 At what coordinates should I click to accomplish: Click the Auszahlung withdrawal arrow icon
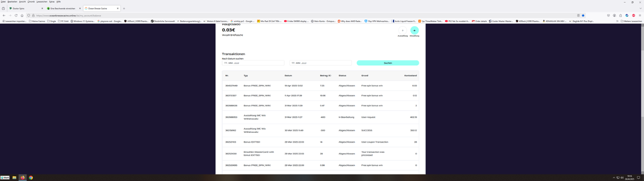pyautogui.click(x=402, y=30)
